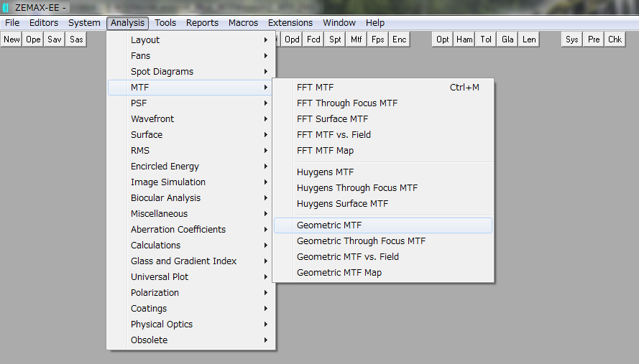Select the MTF submenu entry
The height and width of the screenshot is (364, 639).
(x=191, y=88)
